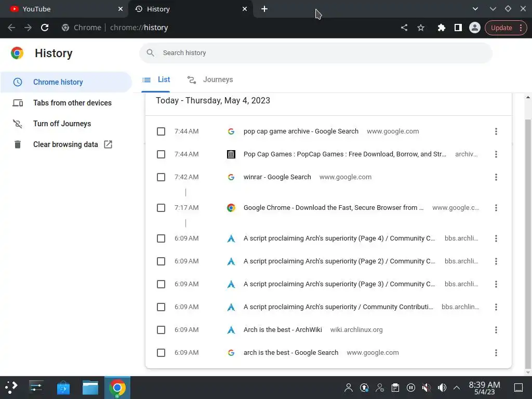Open Google Chrome - Download the Fast link
This screenshot has height=399, width=532.
click(x=334, y=208)
